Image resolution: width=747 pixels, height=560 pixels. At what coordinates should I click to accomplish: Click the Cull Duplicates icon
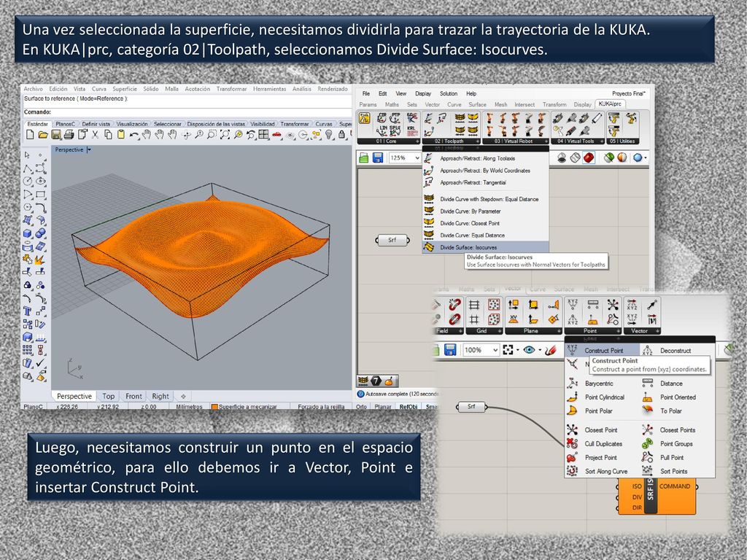coord(572,444)
